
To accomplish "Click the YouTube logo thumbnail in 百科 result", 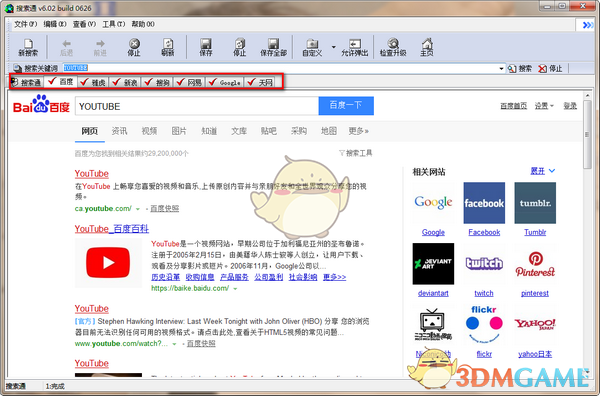I will point(108,262).
